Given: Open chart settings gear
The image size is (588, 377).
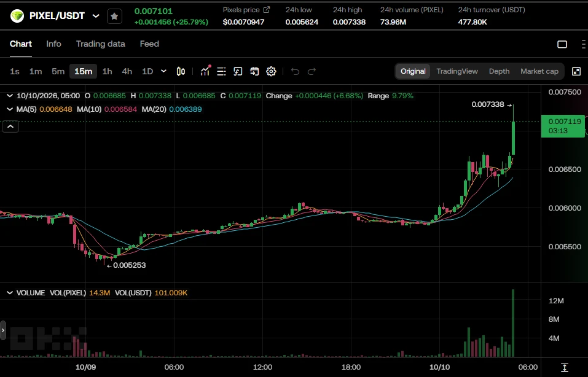Looking at the screenshot, I should click(271, 71).
